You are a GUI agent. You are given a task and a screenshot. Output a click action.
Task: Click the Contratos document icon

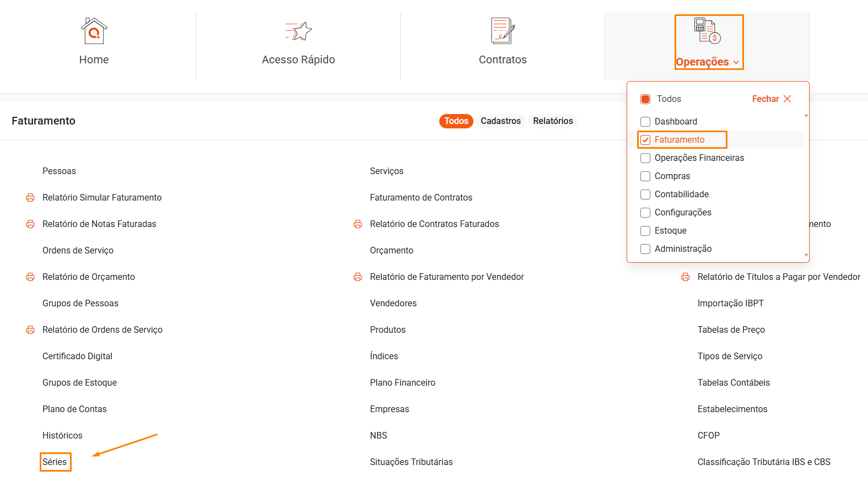[502, 31]
